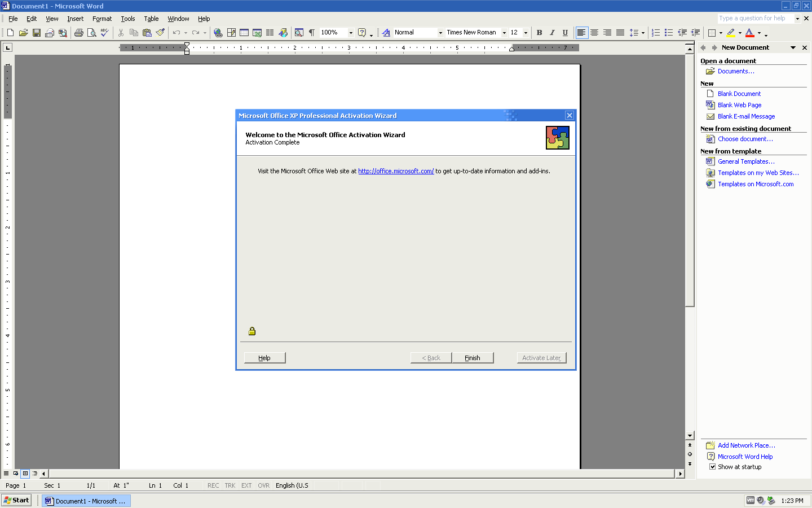
Task: Switch to Outline view in status bar area
Action: pos(35,474)
